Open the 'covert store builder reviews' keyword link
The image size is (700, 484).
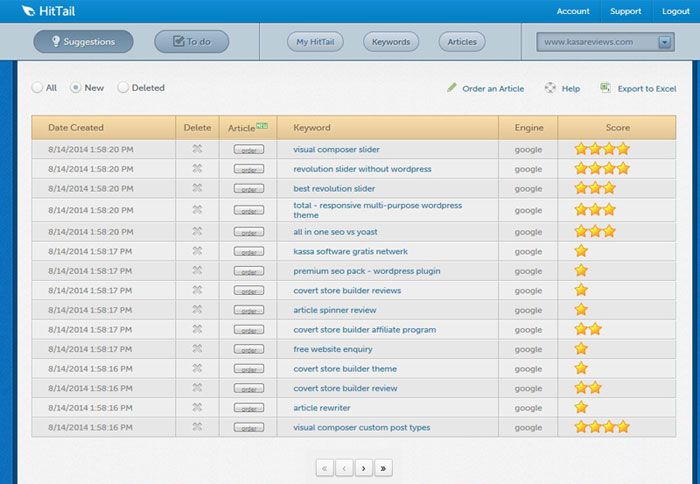347,290
